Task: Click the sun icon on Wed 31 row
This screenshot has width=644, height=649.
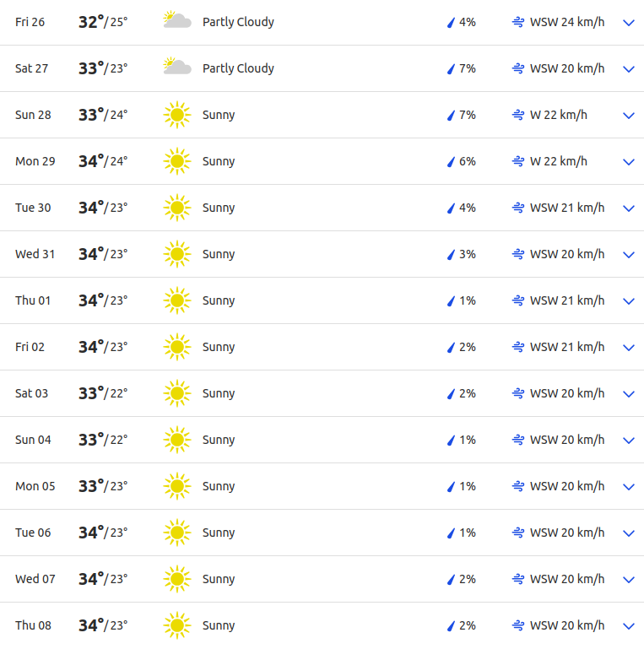Action: tap(176, 254)
